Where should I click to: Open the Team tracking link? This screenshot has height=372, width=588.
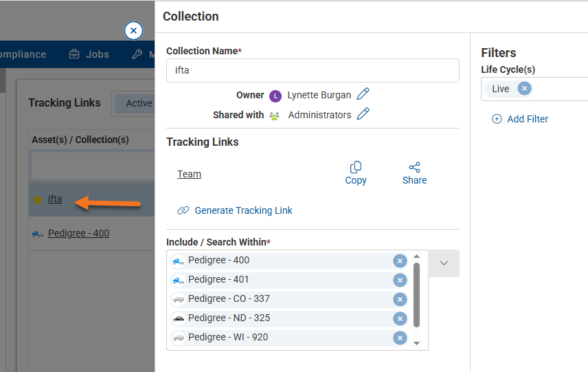click(189, 174)
